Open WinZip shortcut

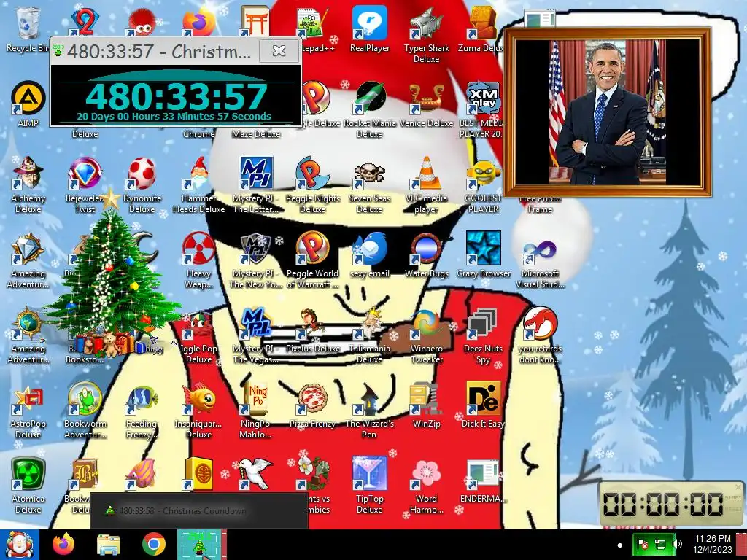(x=426, y=406)
